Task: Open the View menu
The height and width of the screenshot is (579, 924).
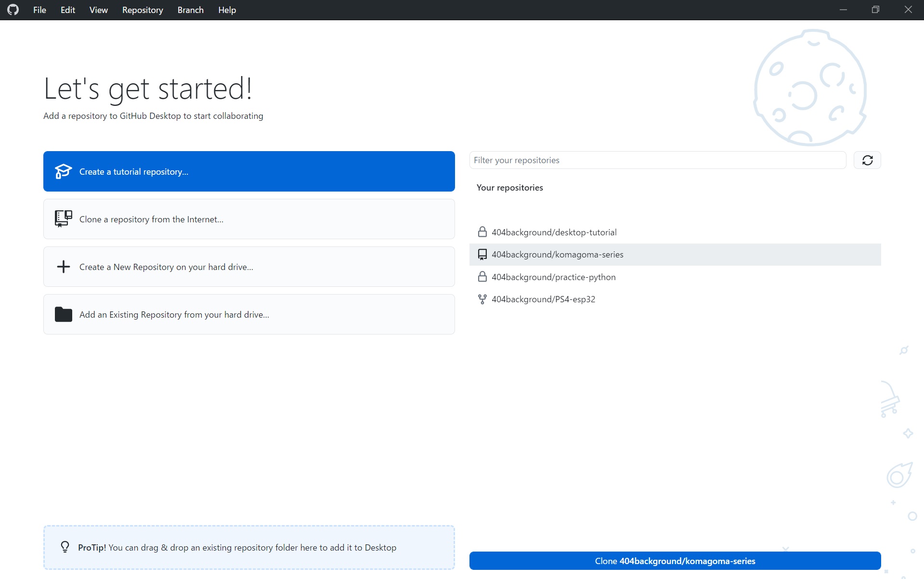Action: click(x=98, y=10)
